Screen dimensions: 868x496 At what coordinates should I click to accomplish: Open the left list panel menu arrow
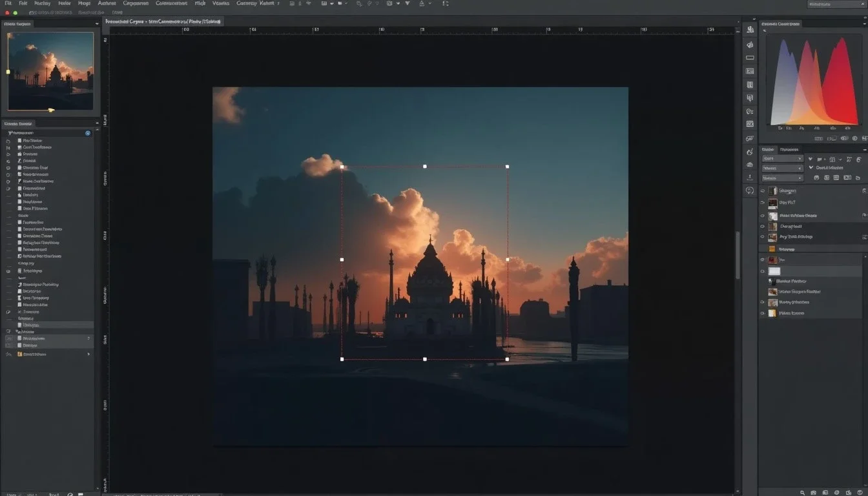coord(98,123)
